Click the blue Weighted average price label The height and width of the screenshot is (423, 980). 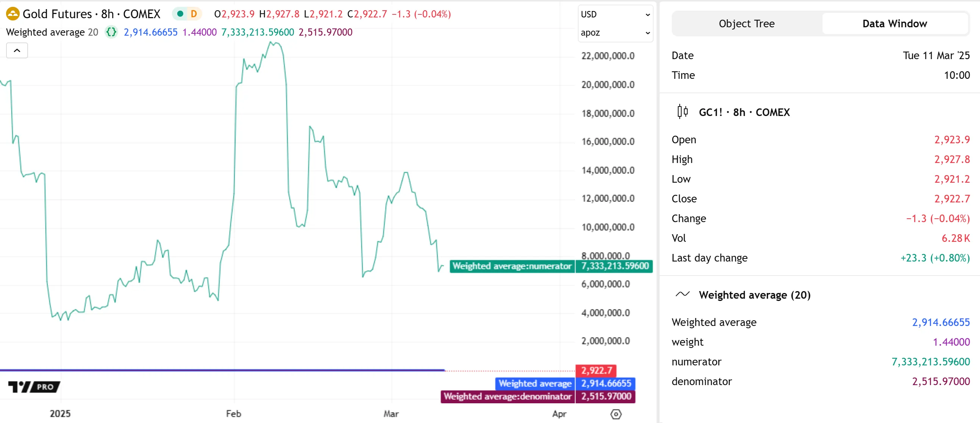535,384
